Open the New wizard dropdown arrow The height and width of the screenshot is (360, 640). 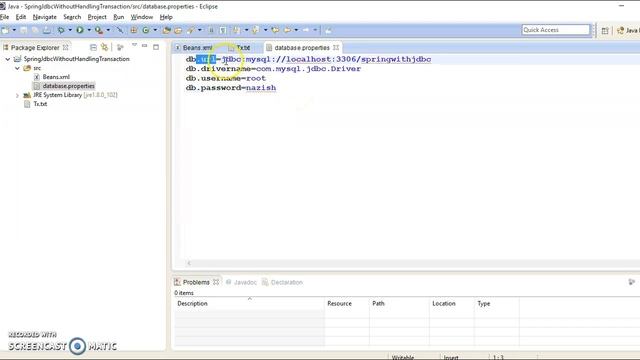[x=14, y=30]
